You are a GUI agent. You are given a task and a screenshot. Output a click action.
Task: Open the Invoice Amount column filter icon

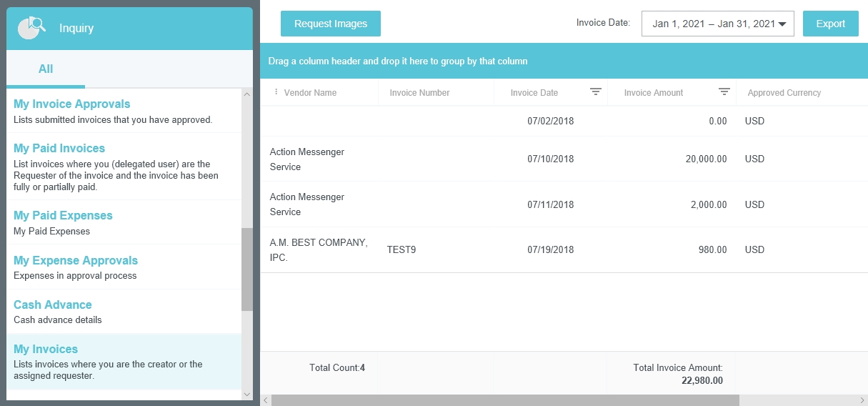[x=724, y=92]
